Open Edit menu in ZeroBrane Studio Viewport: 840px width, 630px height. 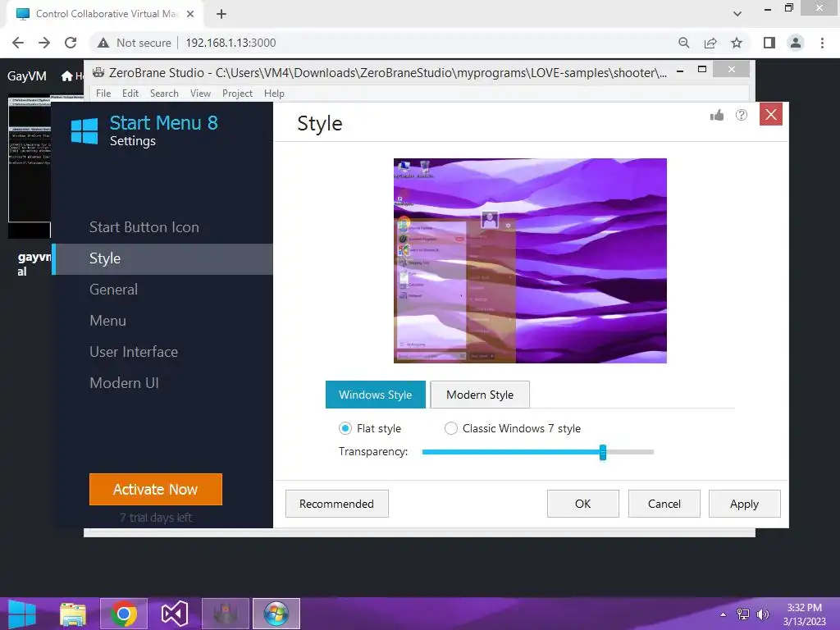130,94
